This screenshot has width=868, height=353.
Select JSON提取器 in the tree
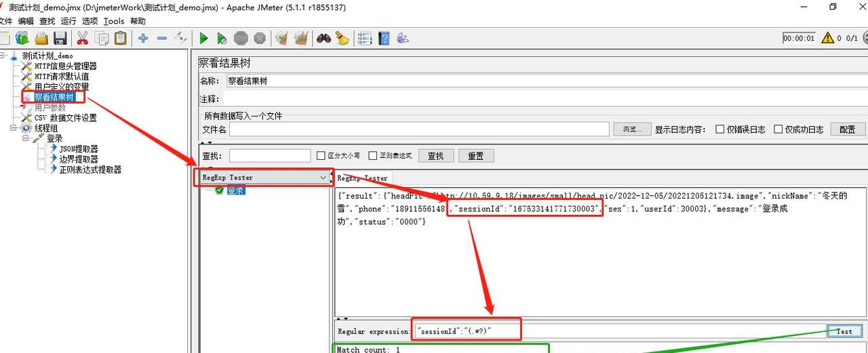(79, 149)
